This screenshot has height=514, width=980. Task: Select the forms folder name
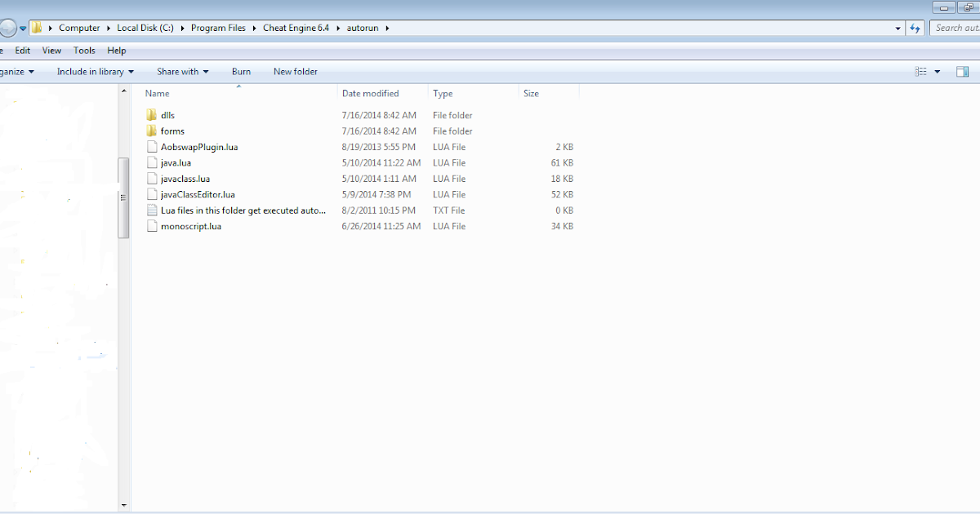pyautogui.click(x=172, y=131)
